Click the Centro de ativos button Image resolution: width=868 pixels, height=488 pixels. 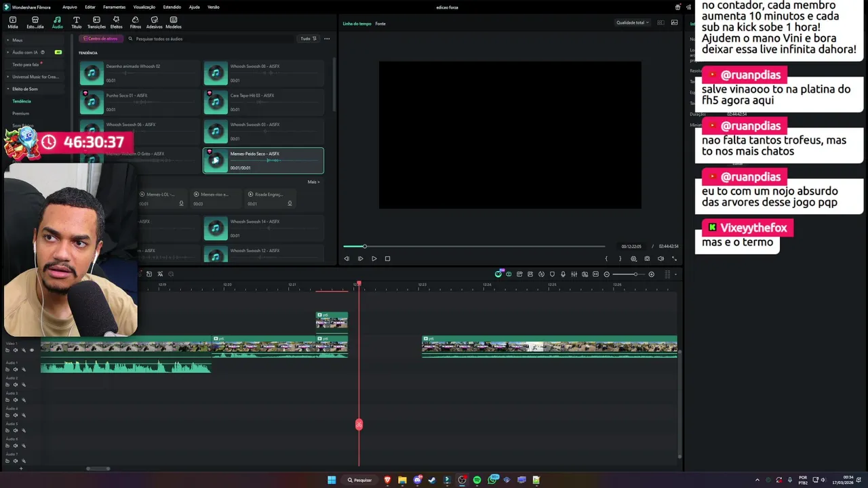(101, 39)
